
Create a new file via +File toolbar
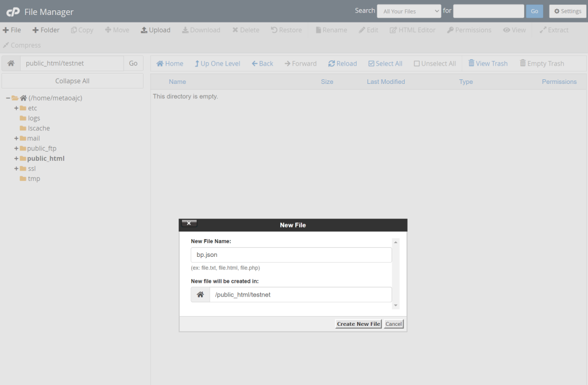tap(11, 30)
